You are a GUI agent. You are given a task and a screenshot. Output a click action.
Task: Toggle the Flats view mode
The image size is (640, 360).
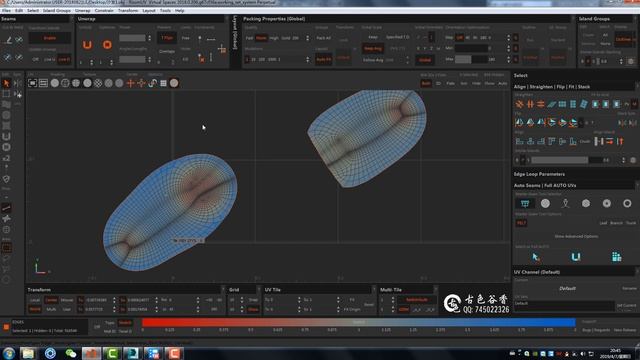pos(450,83)
